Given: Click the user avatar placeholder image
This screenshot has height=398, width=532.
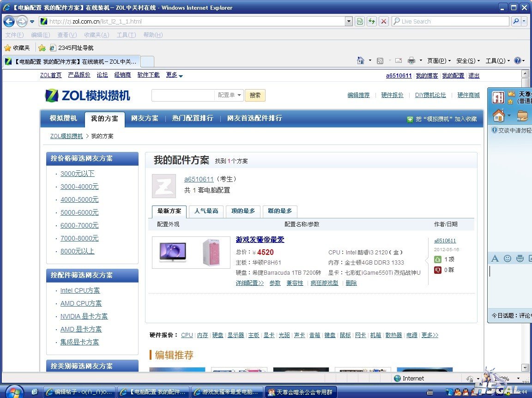Looking at the screenshot, I should pyautogui.click(x=164, y=186).
